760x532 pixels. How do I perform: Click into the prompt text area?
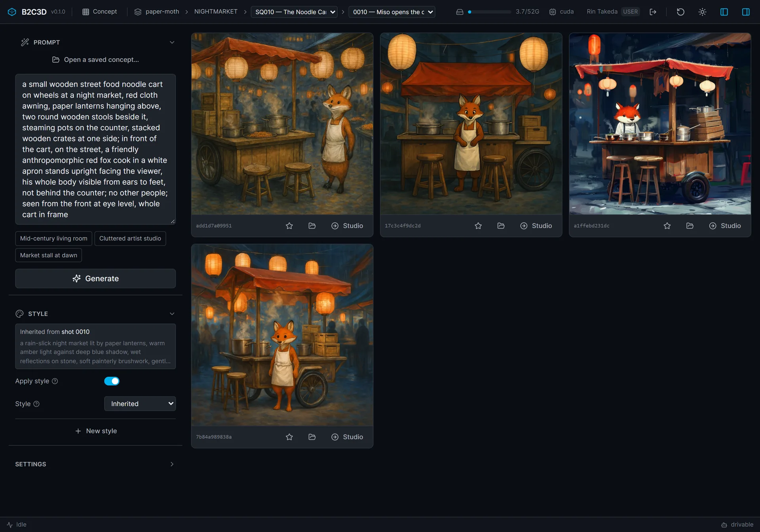click(x=95, y=149)
